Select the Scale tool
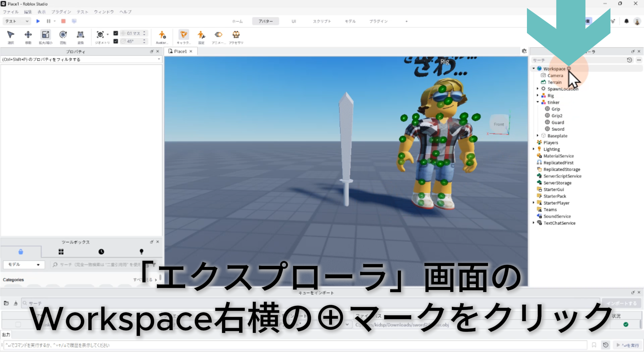The image size is (644, 362). pos(45,35)
